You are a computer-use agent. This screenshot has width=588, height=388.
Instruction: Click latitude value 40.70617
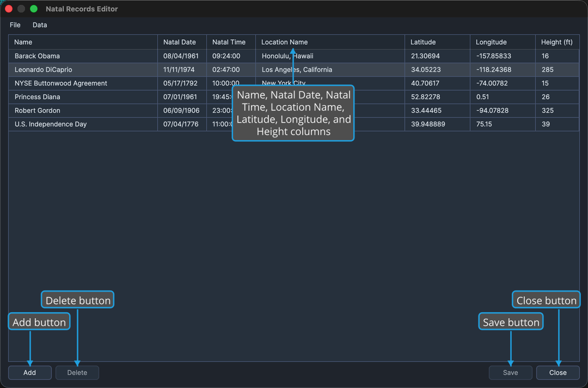pos(437,83)
